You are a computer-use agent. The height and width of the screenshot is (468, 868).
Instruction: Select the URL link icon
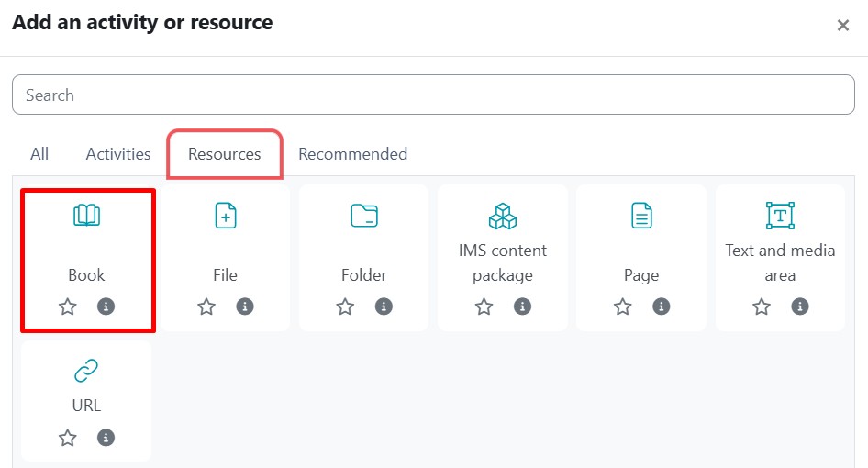tap(86, 371)
